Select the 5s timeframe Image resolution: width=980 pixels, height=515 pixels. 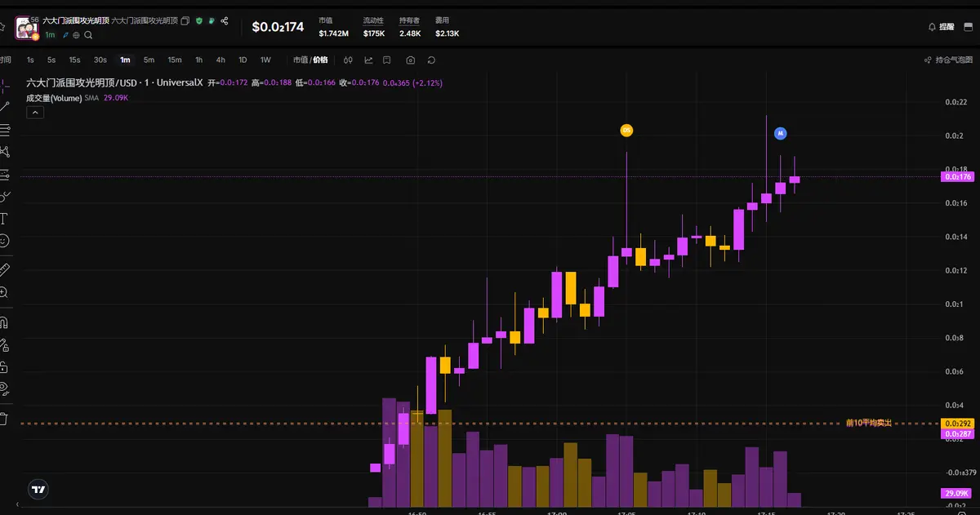[x=51, y=60]
